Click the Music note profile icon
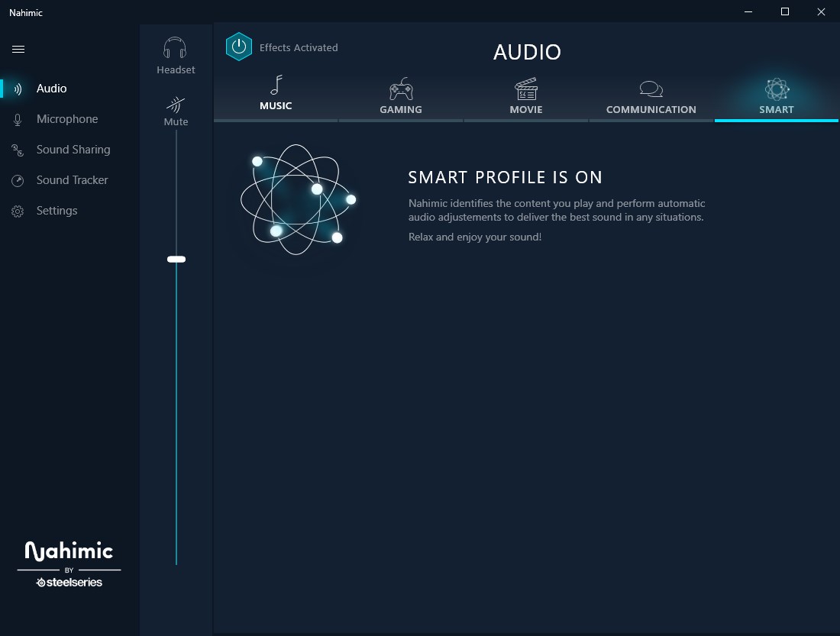The width and height of the screenshot is (840, 636). click(x=276, y=84)
